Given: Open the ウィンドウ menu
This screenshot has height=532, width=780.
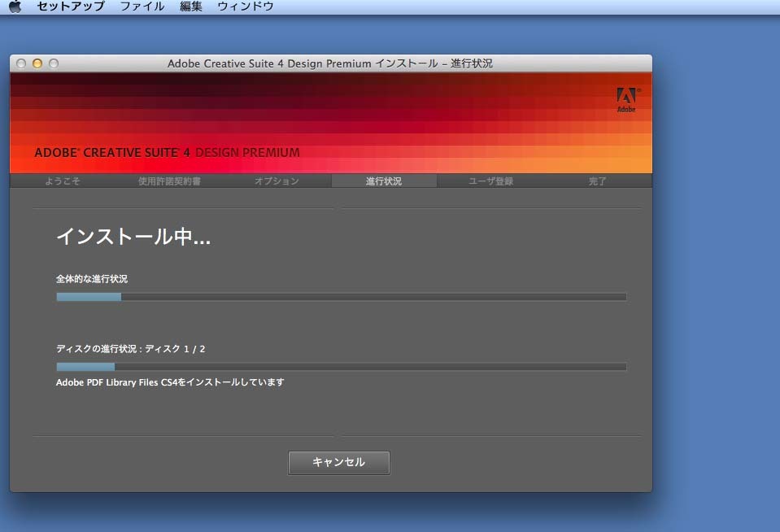Looking at the screenshot, I should (x=246, y=7).
